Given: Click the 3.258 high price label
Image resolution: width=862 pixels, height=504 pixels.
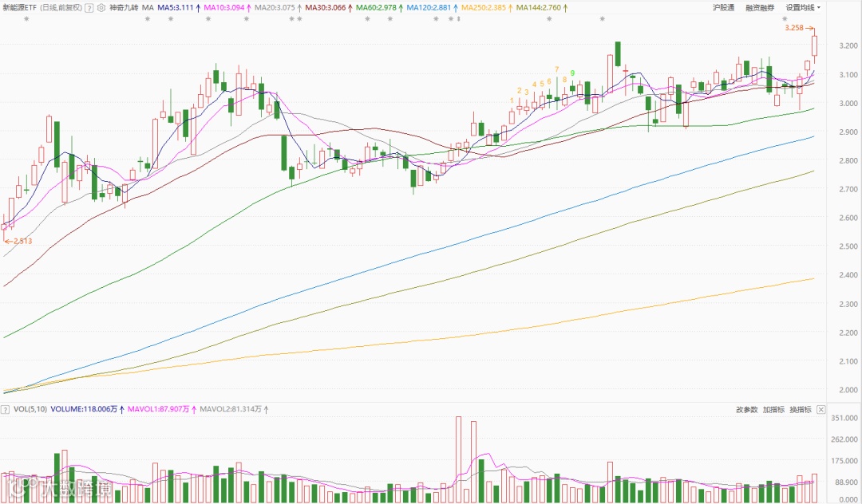Looking at the screenshot, I should click(x=794, y=28).
